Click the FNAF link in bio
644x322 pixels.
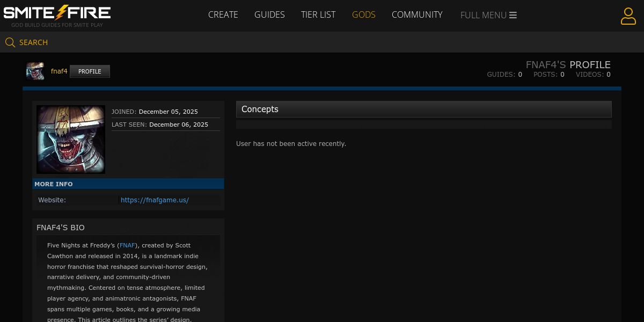coord(127,245)
